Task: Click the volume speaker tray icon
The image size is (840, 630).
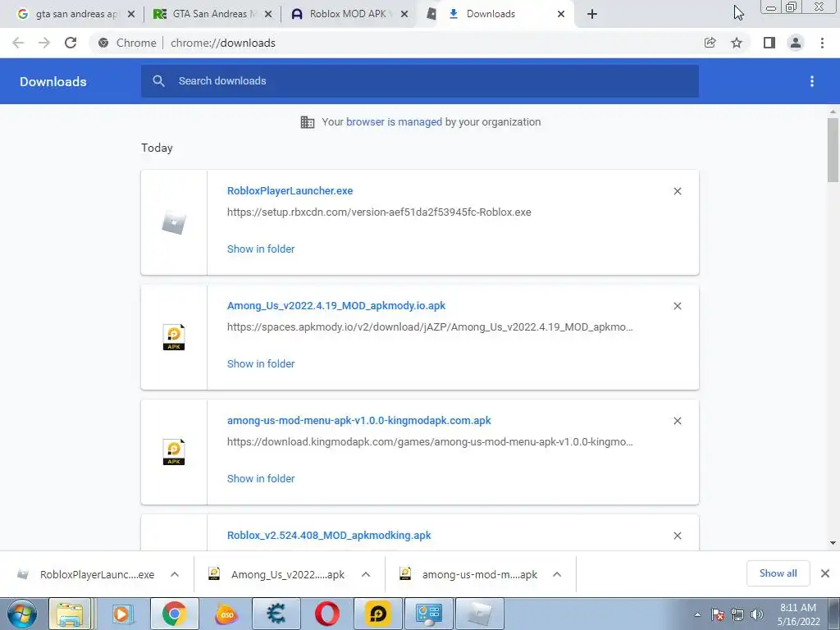Action: pos(756,614)
